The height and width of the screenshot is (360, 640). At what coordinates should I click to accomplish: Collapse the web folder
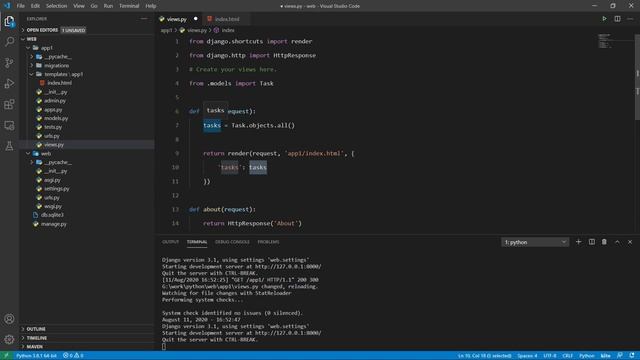click(46, 153)
